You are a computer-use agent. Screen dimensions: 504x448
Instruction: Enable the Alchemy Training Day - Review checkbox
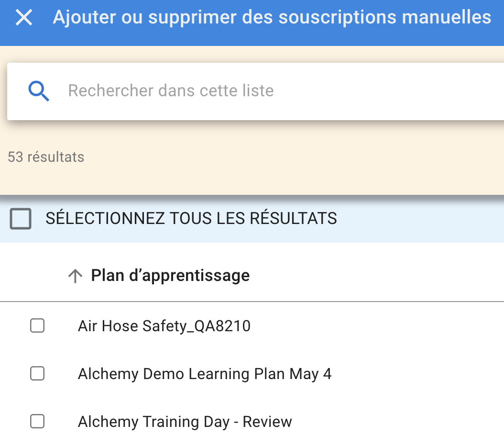(37, 422)
